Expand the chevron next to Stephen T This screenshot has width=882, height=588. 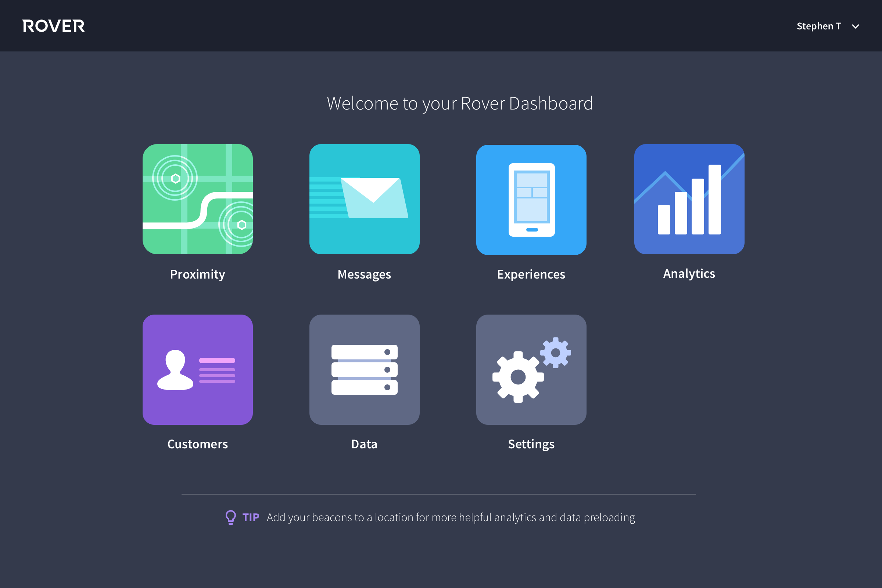(x=856, y=26)
